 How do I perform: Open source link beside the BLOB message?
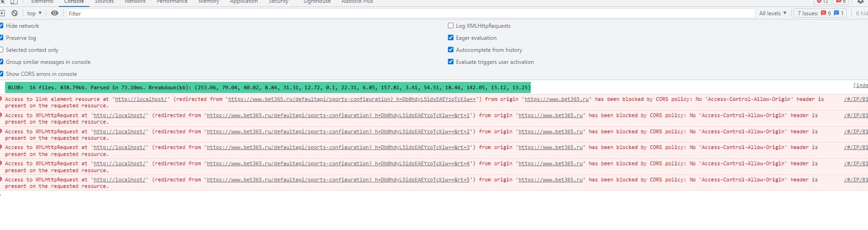coord(861,85)
